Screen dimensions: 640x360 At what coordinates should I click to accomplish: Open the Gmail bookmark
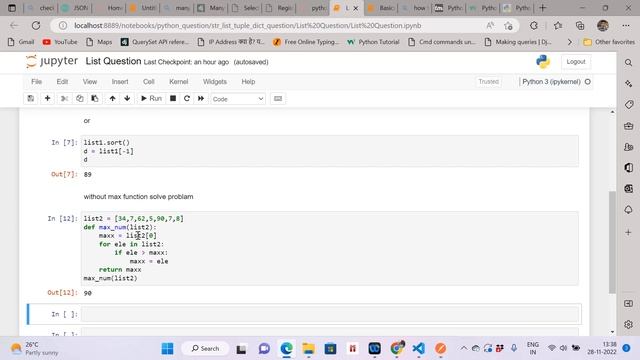[x=21, y=42]
